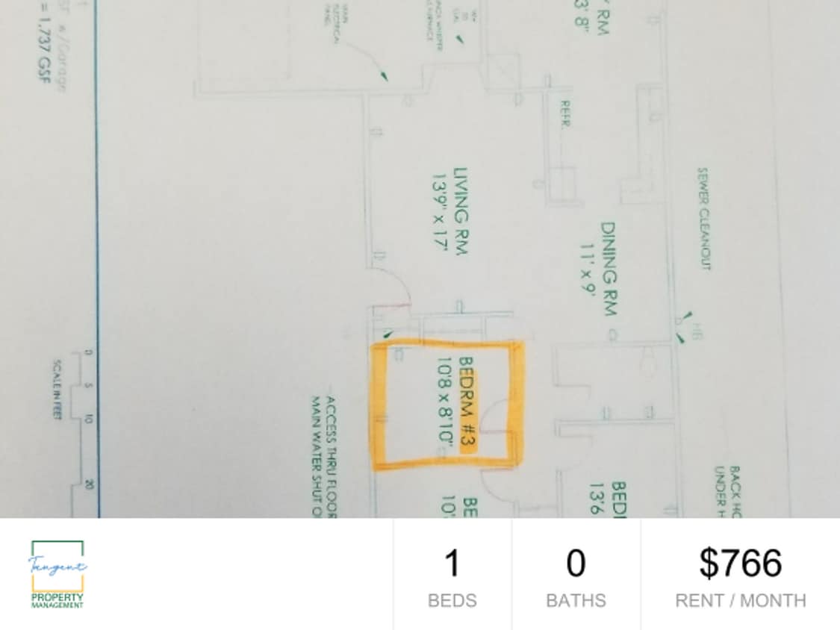Click the Tangent Property Management logo
840x630 pixels.
point(57,574)
